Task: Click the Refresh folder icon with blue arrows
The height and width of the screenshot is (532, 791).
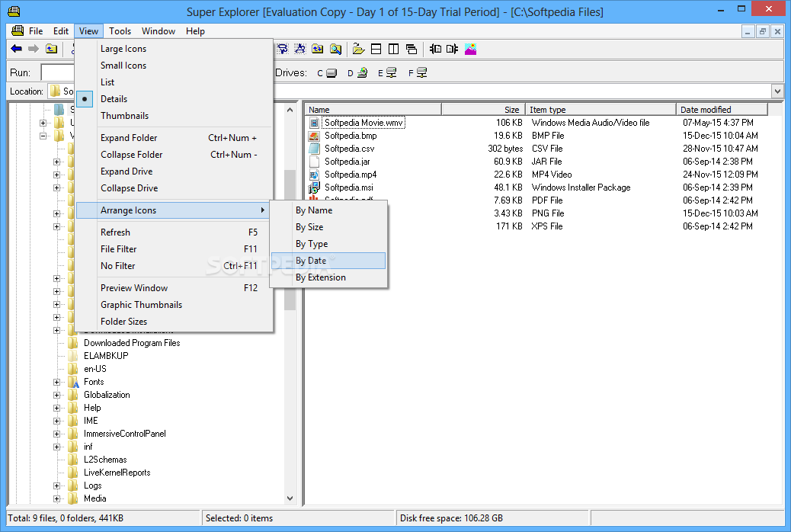Action: pos(317,49)
